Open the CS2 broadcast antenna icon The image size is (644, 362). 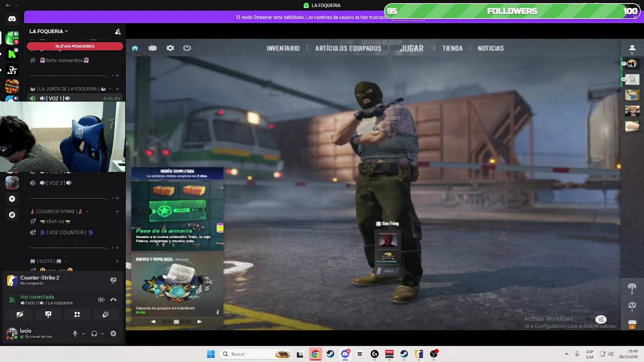632,288
